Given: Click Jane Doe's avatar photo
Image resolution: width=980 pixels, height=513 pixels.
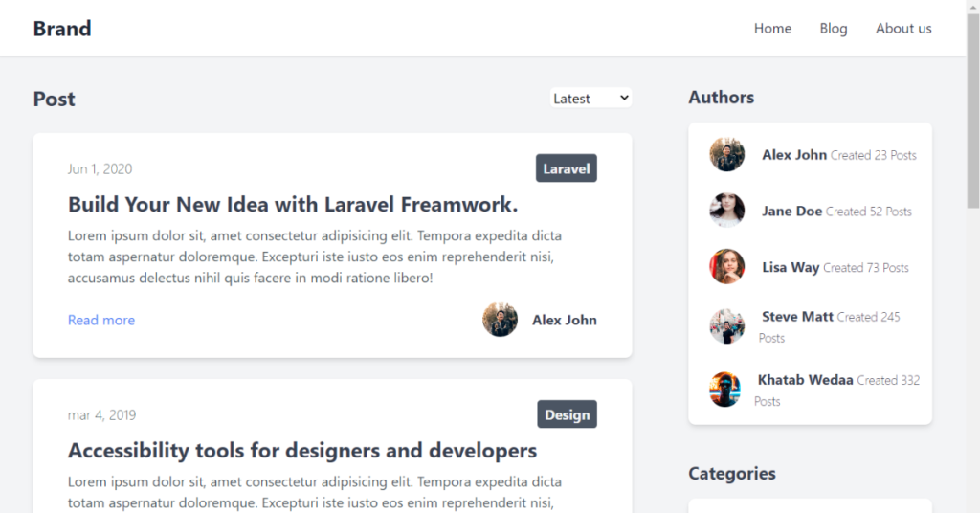Looking at the screenshot, I should point(726,211).
